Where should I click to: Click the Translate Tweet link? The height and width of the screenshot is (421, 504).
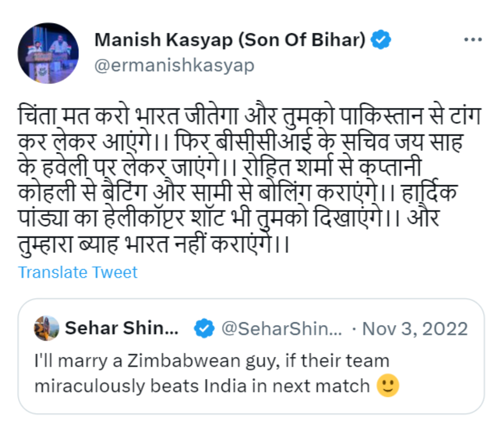[x=78, y=272]
